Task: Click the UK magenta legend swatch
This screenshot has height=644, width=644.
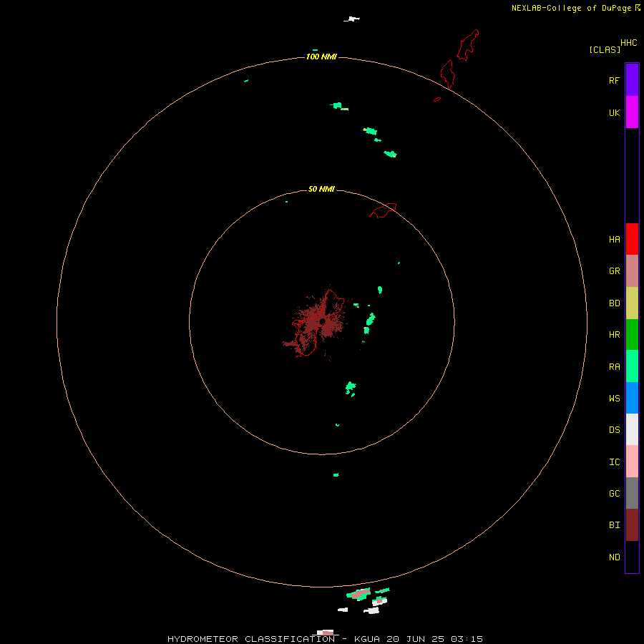Action: point(632,112)
